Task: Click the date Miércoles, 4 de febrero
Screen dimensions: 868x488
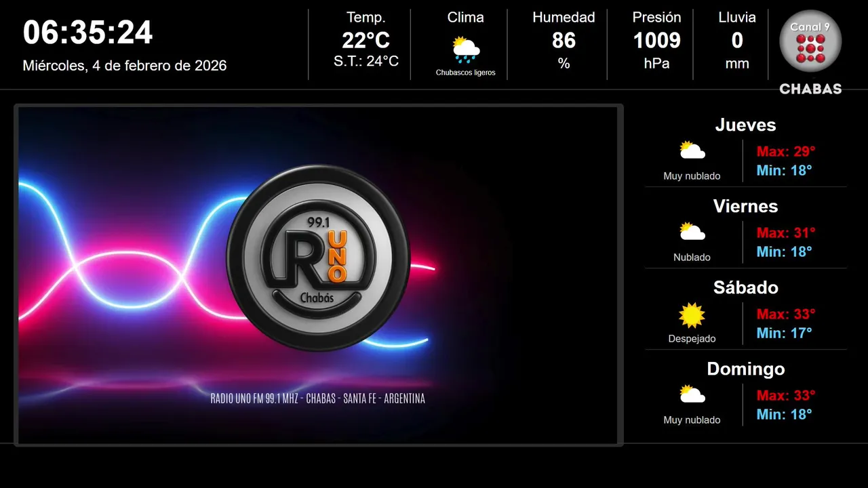Action: (125, 66)
